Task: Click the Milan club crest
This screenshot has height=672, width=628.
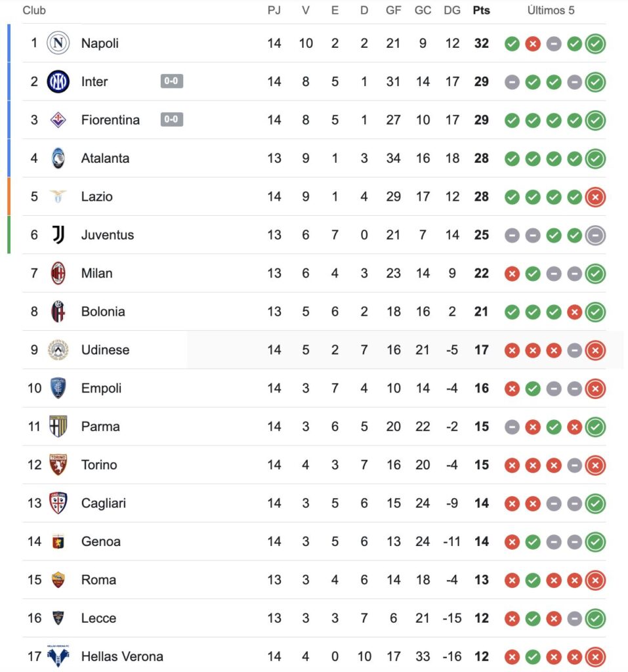Action: pos(58,273)
